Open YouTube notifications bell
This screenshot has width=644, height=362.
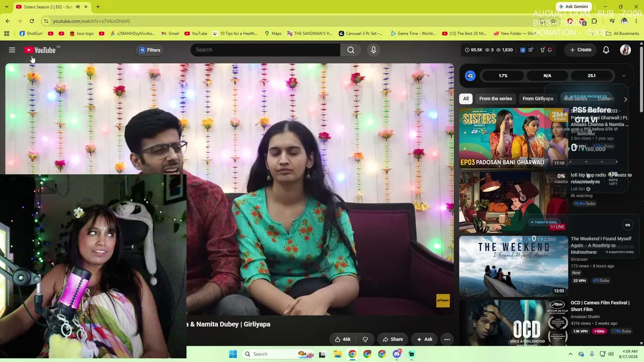click(x=606, y=50)
